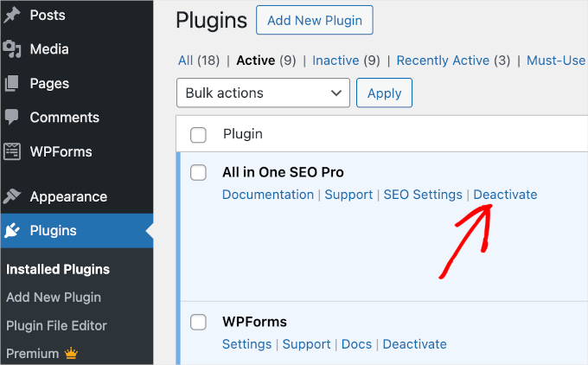Show Inactive plugins filter

pyautogui.click(x=336, y=61)
